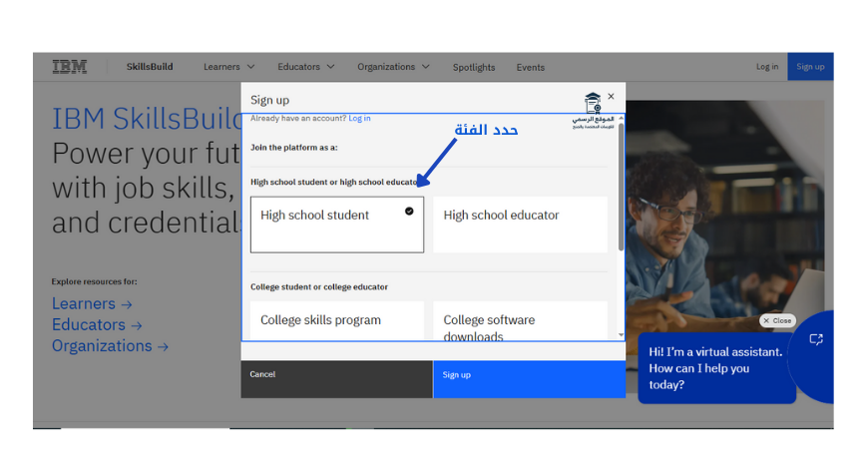Click the scrollbar down arrow
This screenshot has width=868, height=459.
tap(621, 335)
